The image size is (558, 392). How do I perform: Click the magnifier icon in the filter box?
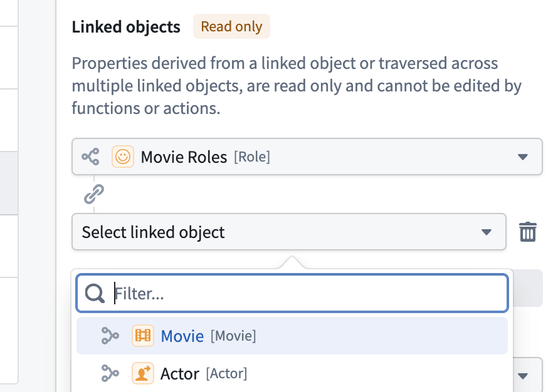click(x=95, y=294)
